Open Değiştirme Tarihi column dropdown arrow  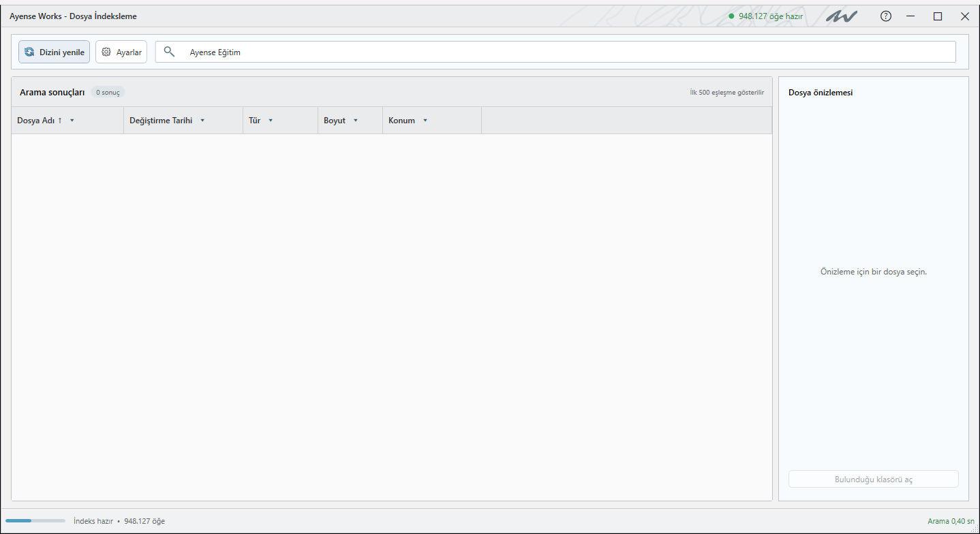tap(202, 121)
